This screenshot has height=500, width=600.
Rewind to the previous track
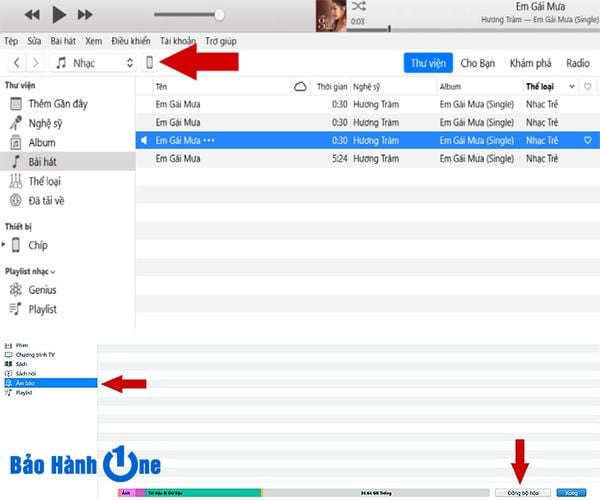[32, 15]
